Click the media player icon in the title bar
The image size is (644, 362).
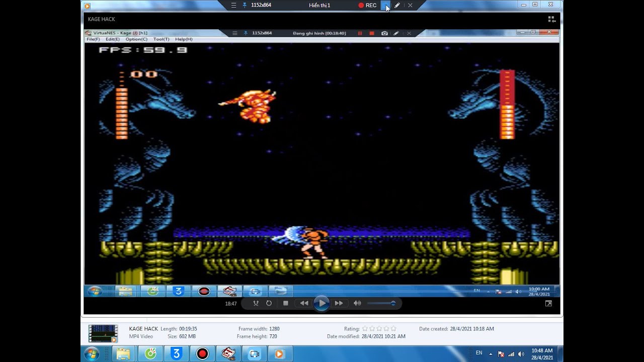click(x=87, y=6)
